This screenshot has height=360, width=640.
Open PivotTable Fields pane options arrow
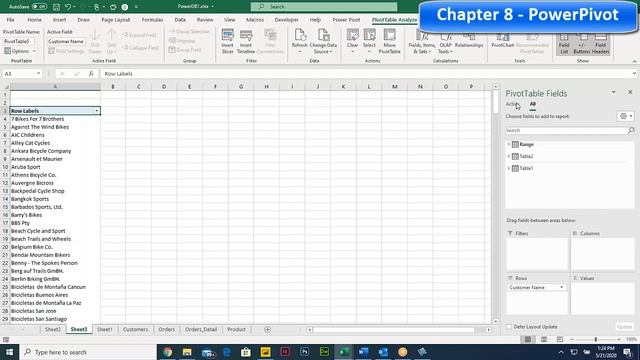click(x=613, y=92)
